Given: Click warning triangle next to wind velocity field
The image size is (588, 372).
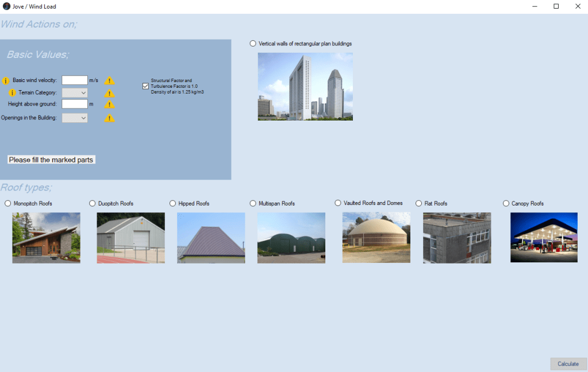Looking at the screenshot, I should pyautogui.click(x=109, y=81).
